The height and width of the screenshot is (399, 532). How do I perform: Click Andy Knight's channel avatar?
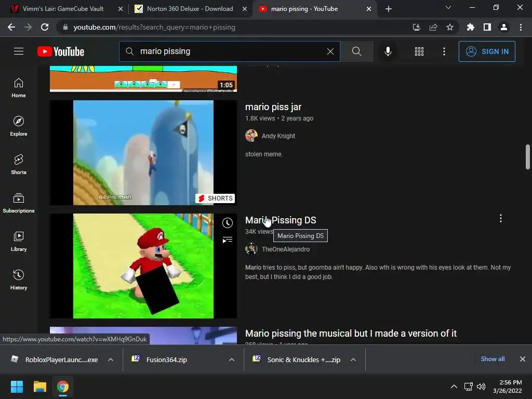(x=251, y=136)
